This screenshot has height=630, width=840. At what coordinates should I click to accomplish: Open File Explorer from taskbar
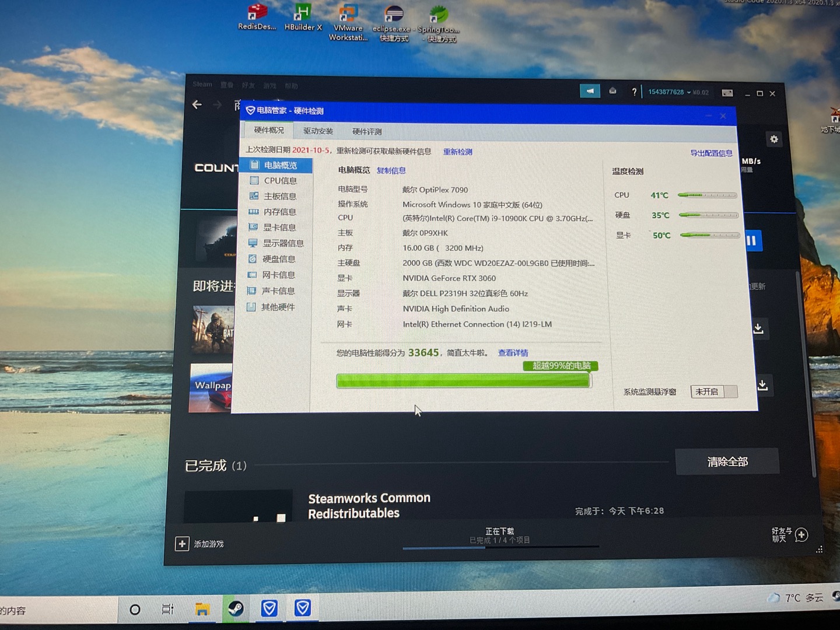[x=202, y=610]
